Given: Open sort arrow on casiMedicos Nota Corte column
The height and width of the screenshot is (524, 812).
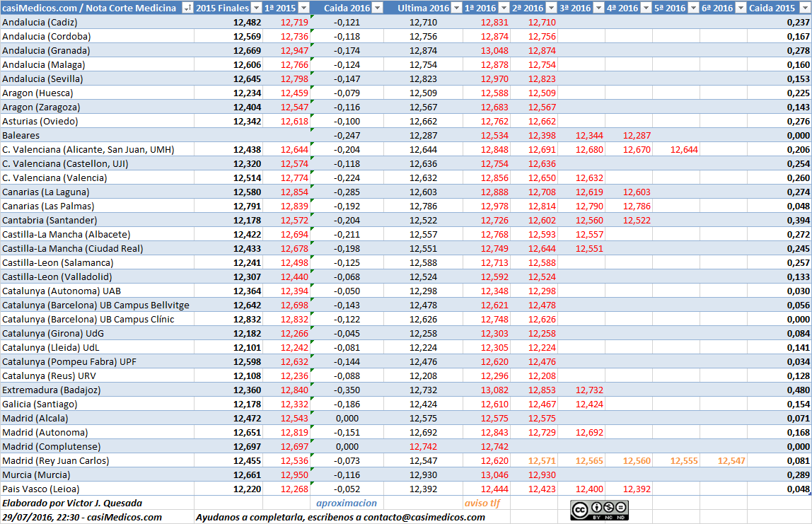Looking at the screenshot, I should (x=187, y=8).
